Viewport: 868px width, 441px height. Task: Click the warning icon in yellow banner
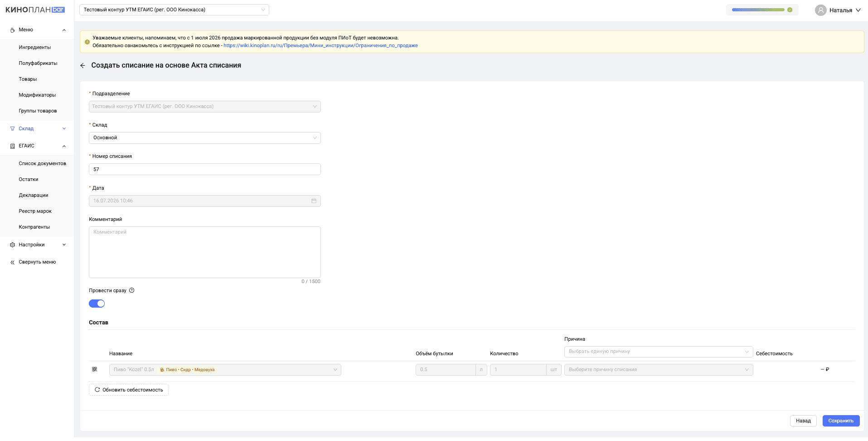point(87,42)
